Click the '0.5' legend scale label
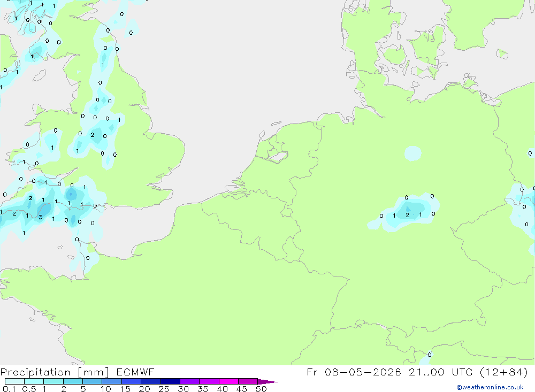Viewport: 535px width, 392px height. pyautogui.click(x=29, y=389)
